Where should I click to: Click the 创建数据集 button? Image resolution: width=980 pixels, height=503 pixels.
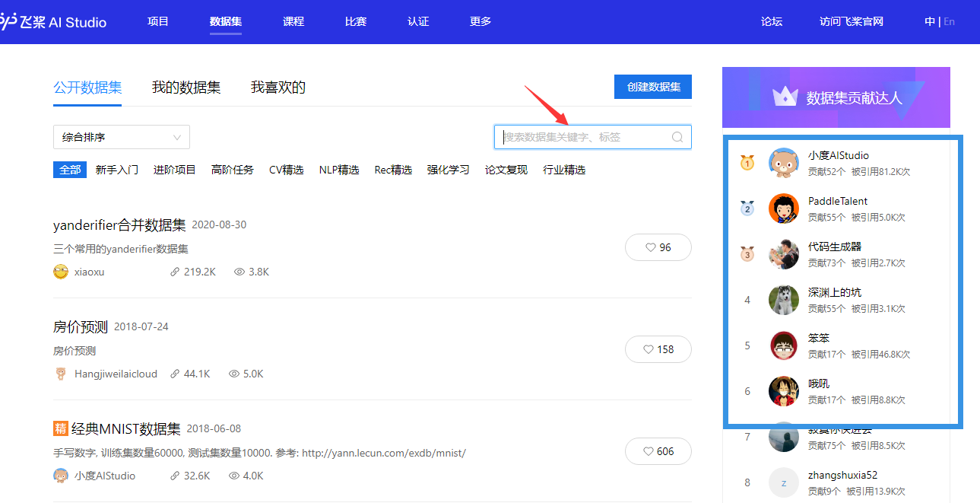click(x=652, y=87)
